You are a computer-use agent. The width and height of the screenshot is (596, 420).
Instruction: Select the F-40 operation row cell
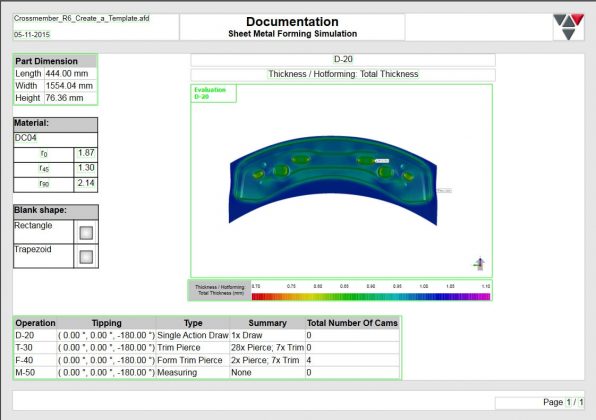click(x=35, y=360)
